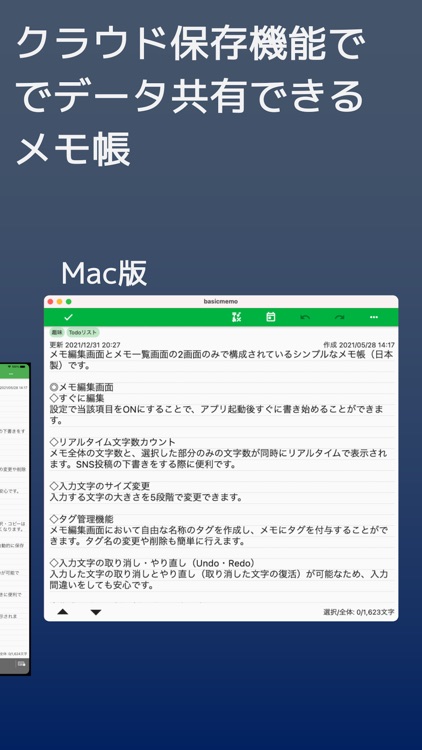Click the checkmark done icon
The width and height of the screenshot is (422, 750).
coord(68,317)
